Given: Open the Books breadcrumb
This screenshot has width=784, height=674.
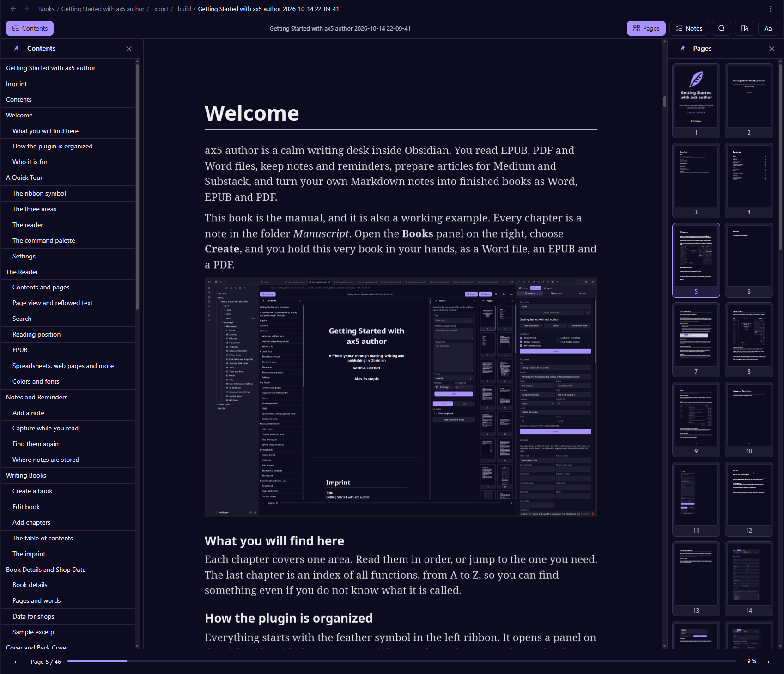Looking at the screenshot, I should 46,9.
